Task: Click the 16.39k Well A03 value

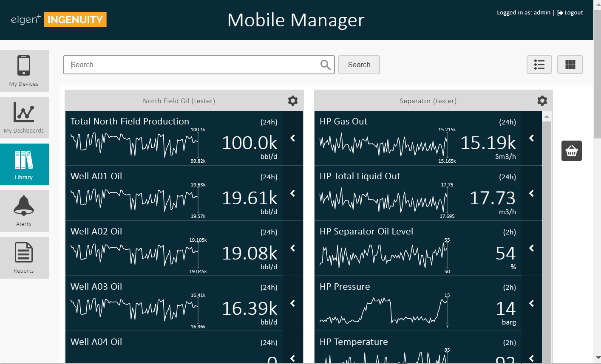Action: point(250,308)
